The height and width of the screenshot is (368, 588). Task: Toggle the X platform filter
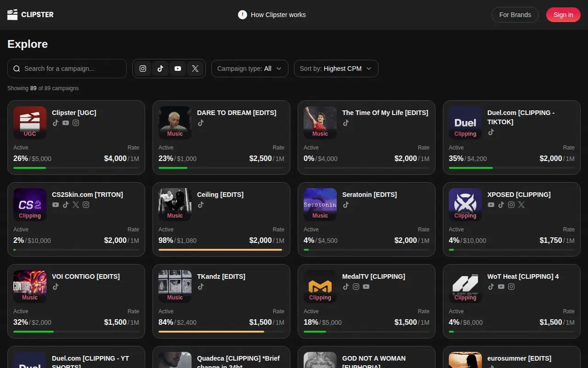tap(195, 69)
